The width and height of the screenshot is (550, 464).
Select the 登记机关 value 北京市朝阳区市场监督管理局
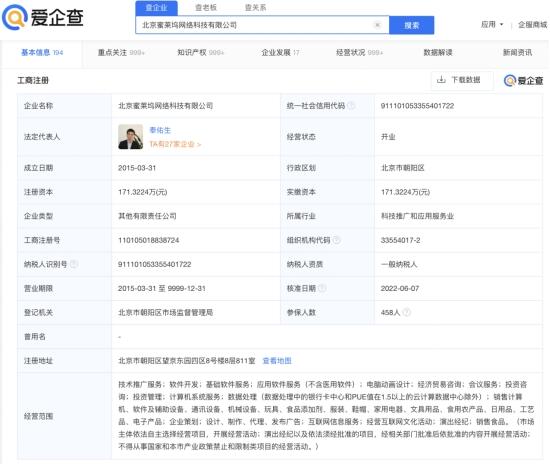pyautogui.click(x=166, y=312)
